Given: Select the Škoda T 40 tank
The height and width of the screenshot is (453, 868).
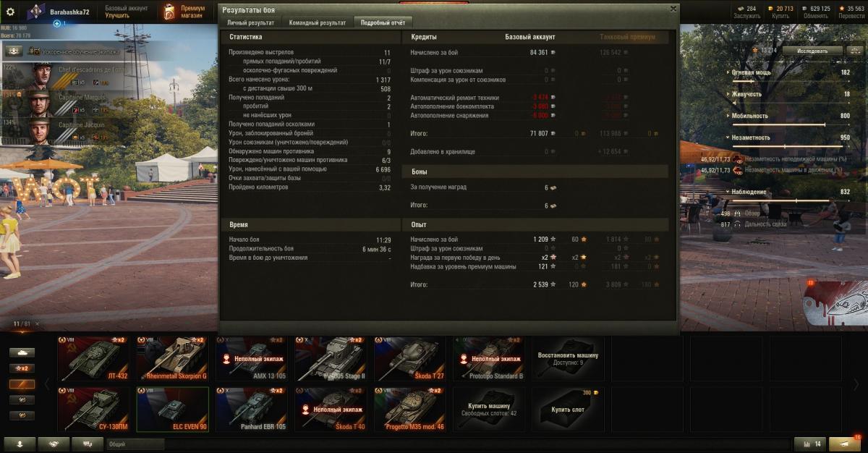Looking at the screenshot, I should (x=331, y=409).
